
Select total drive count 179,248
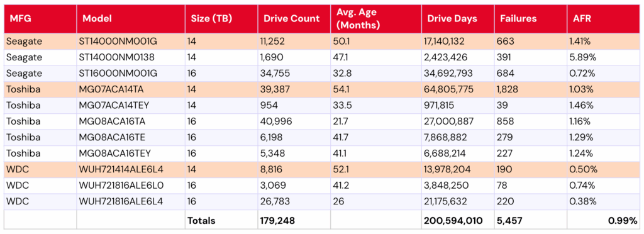[x=294, y=220]
